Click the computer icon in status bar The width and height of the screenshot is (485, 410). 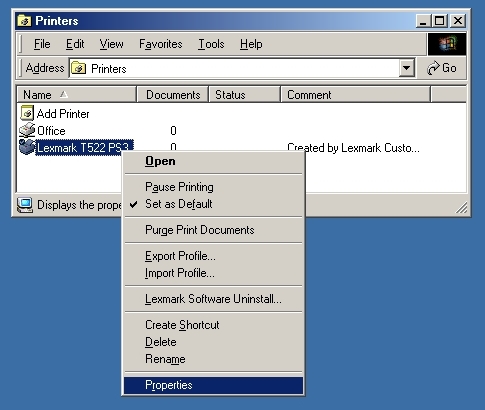25,205
